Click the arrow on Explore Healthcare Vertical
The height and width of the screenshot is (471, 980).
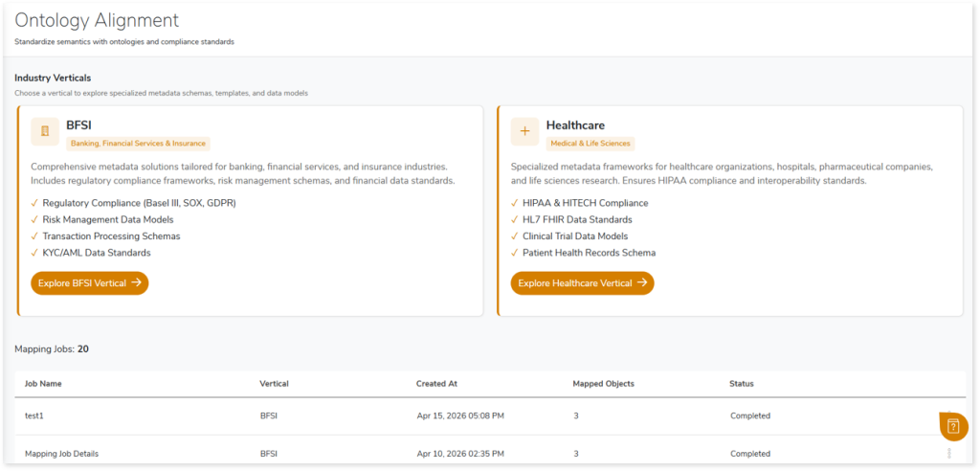[642, 283]
